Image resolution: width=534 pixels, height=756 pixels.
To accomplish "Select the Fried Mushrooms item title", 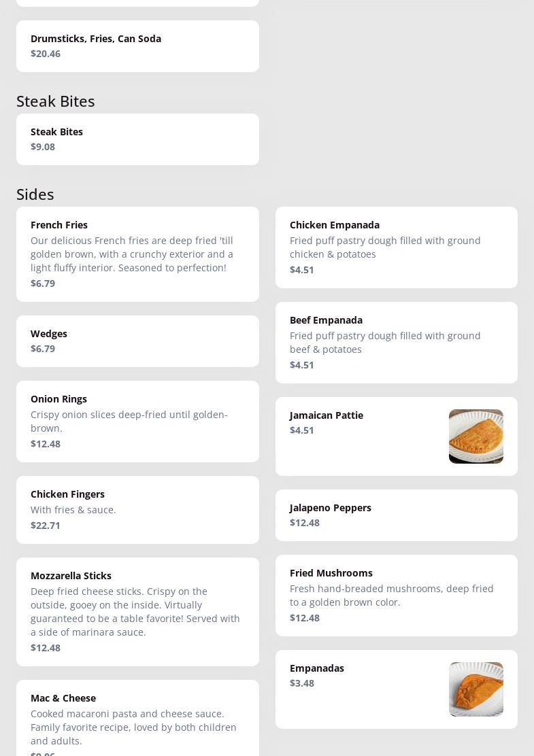I will (x=331, y=573).
